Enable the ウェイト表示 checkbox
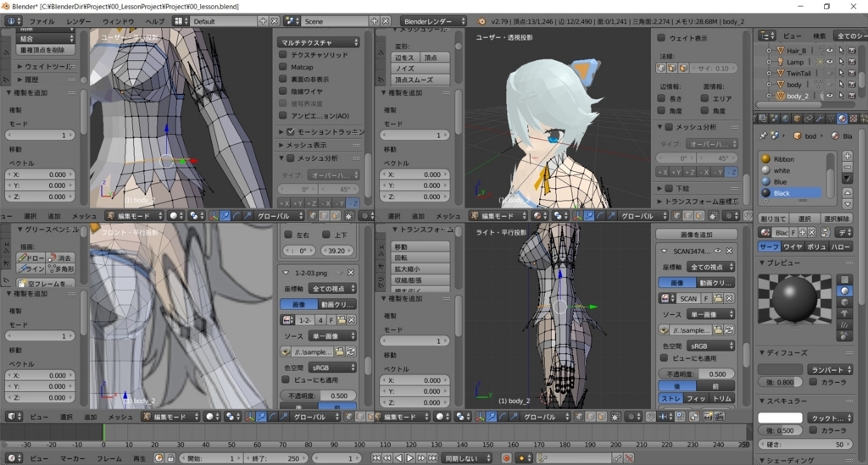Viewport: 868px width, 465px height. point(661,37)
